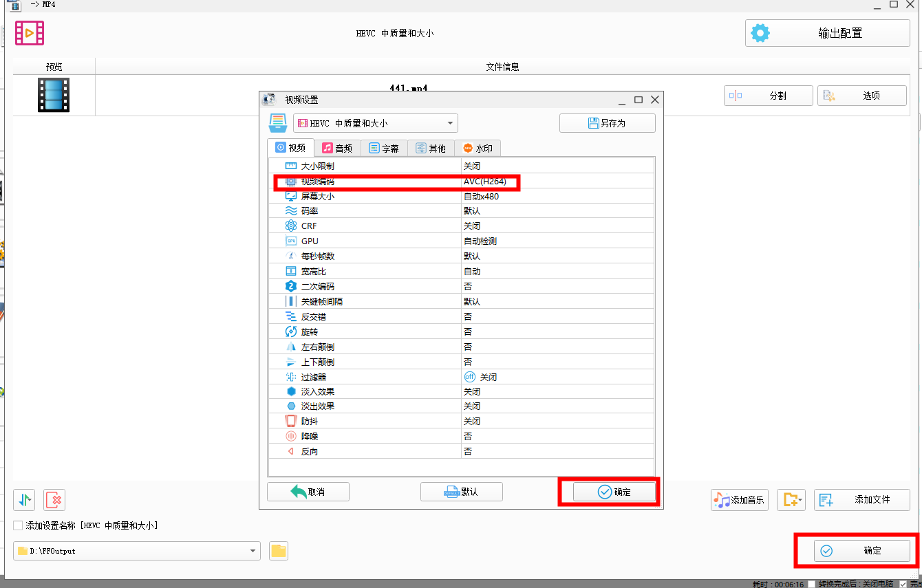Click the 取消 button in 视频设置
The width and height of the screenshot is (922, 588).
(x=308, y=492)
